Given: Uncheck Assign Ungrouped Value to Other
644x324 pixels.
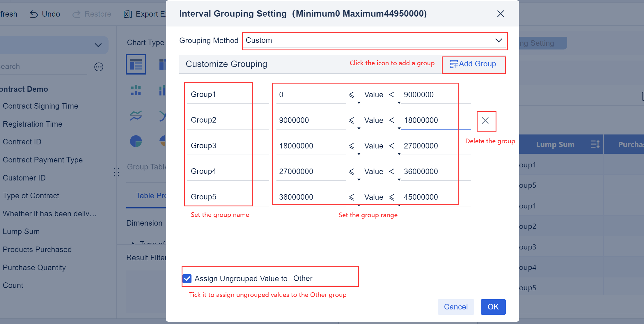Looking at the screenshot, I should (x=187, y=279).
